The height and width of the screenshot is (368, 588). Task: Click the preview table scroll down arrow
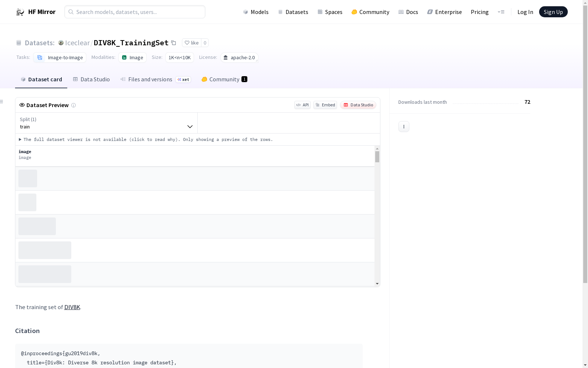(x=377, y=284)
